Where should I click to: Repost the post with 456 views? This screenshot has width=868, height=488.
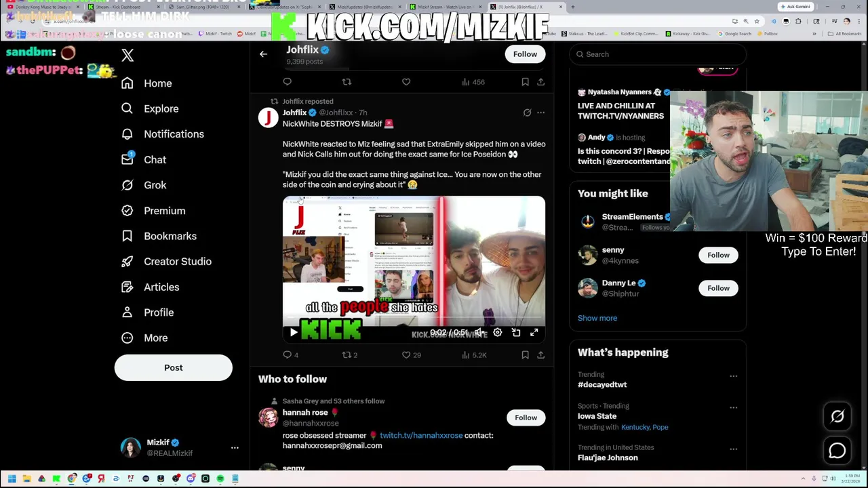tap(347, 82)
